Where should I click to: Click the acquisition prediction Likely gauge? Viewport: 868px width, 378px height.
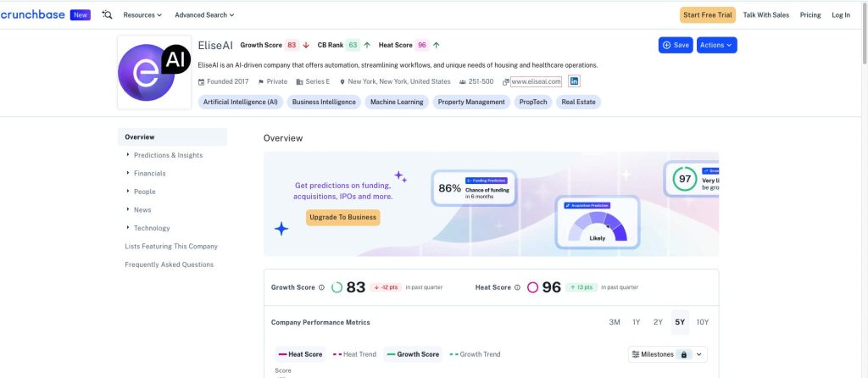(x=598, y=222)
